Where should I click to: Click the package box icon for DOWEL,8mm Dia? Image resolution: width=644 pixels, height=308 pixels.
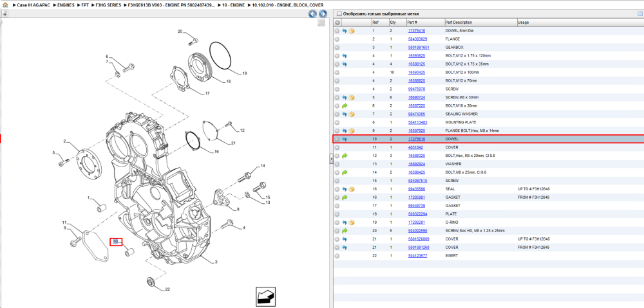(352, 31)
